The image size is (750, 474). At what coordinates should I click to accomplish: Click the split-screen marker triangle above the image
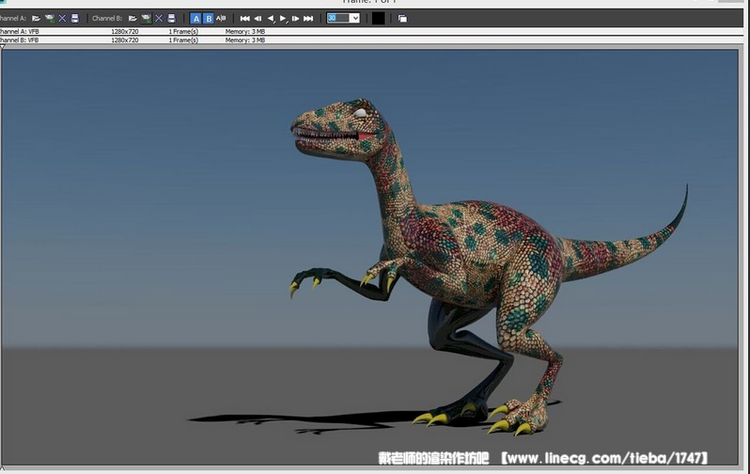coord(2,46)
